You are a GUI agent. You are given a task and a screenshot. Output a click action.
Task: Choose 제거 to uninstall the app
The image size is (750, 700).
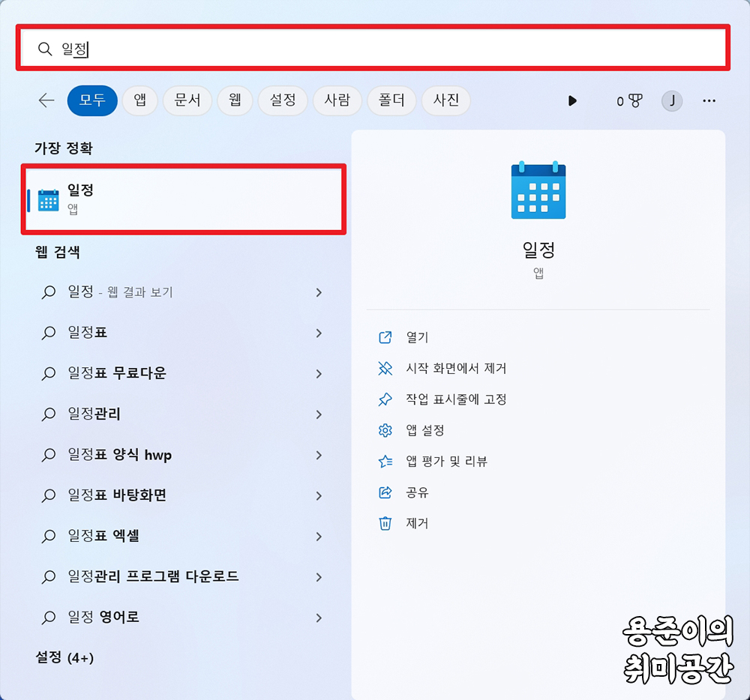pyautogui.click(x=417, y=524)
